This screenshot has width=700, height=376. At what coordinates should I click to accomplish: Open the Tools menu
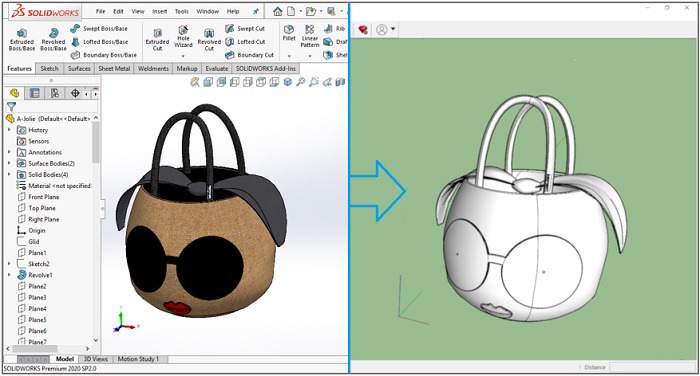(x=182, y=12)
